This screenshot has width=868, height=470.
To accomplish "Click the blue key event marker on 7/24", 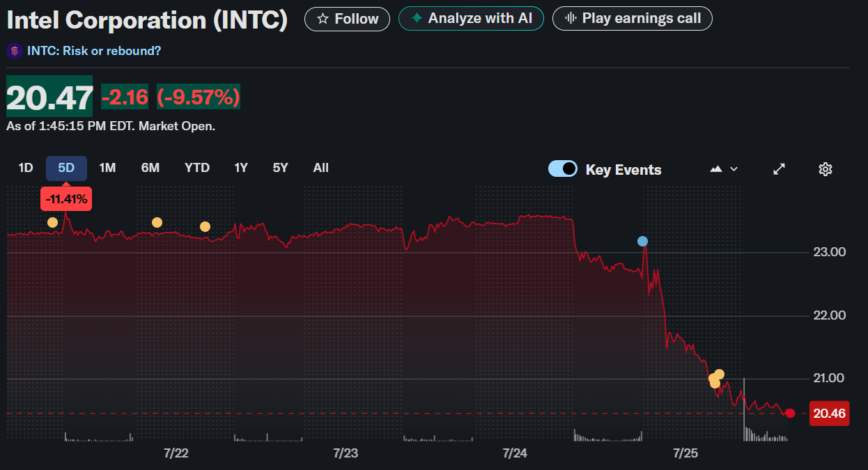I will (x=642, y=242).
